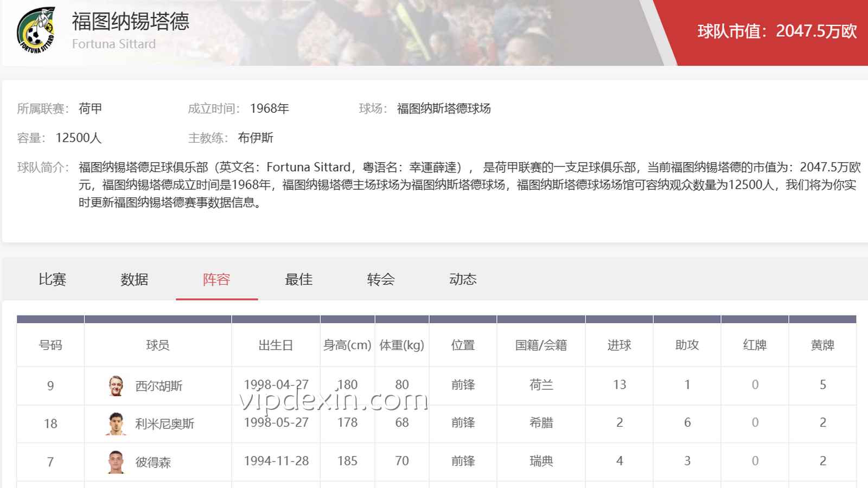Screen dimensions: 868x488
Task: Click league value 荷甲
Action: [90, 108]
